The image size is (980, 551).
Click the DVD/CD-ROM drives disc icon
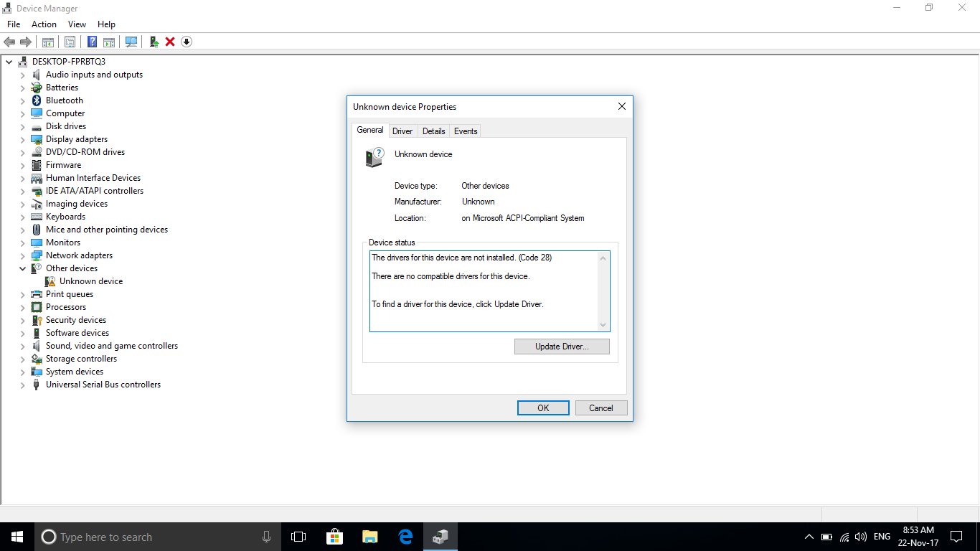[x=37, y=152]
